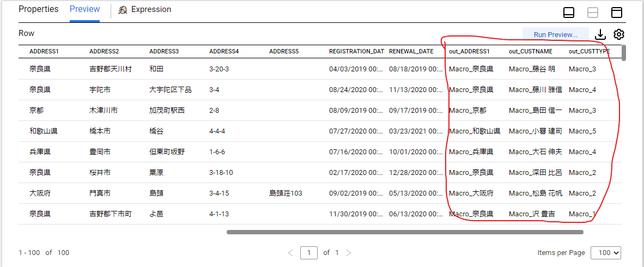Select registration date 08/24/2020
Viewport: 644px width, 267px height.
tap(356, 89)
